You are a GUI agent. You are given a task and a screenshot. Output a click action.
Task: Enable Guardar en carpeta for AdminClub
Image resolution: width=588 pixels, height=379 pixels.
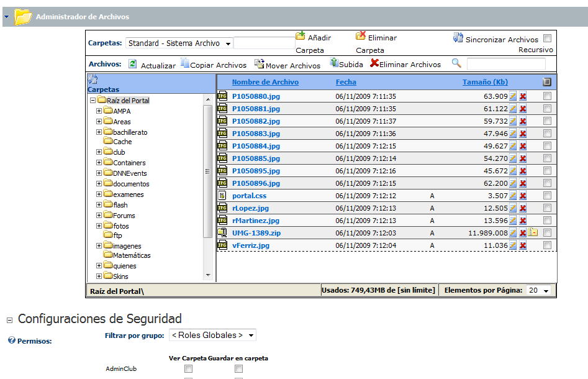coord(238,369)
